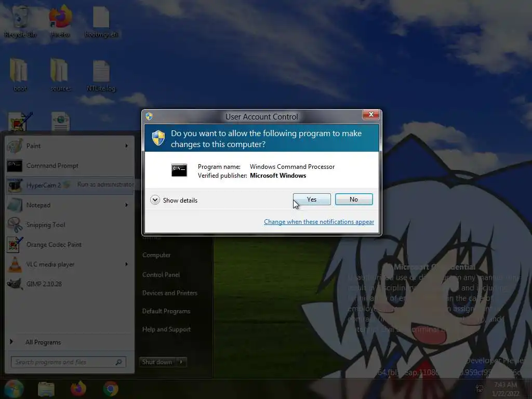Click No in the User Account Control dialog
Viewport: 532px width, 399px height.
[354, 199]
